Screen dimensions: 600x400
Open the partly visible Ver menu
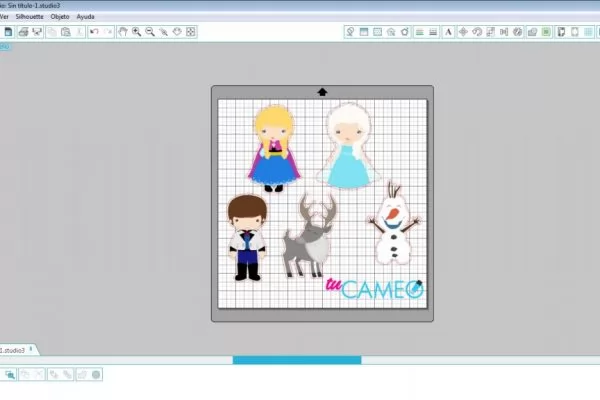4,17
